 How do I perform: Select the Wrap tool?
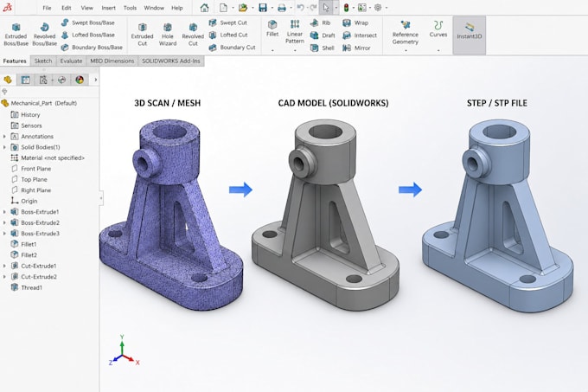(x=355, y=22)
